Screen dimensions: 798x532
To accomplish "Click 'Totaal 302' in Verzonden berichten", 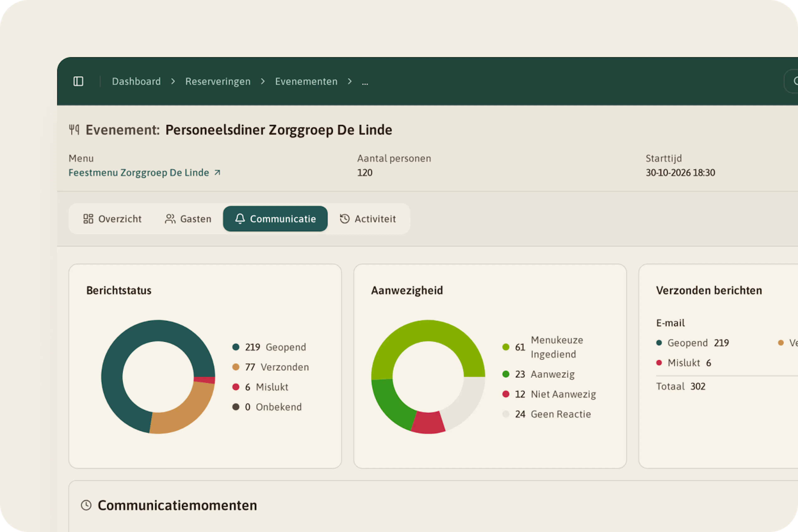I will pos(681,387).
